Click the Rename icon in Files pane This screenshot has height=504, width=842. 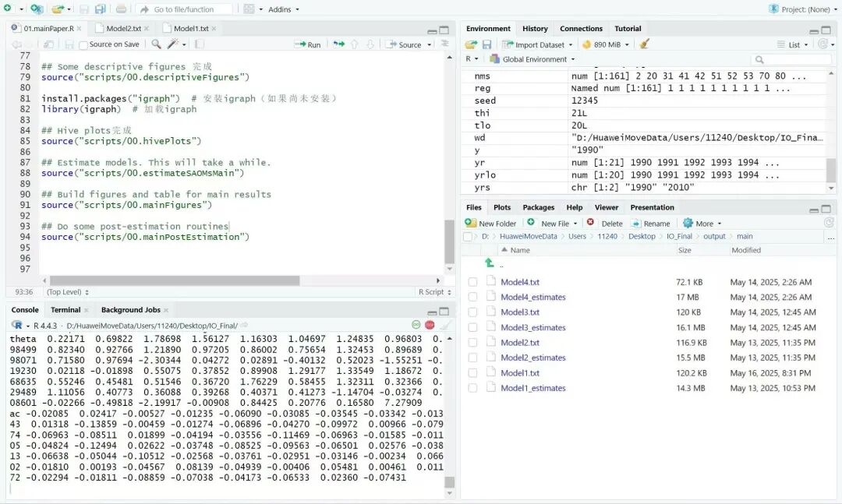tap(636, 224)
